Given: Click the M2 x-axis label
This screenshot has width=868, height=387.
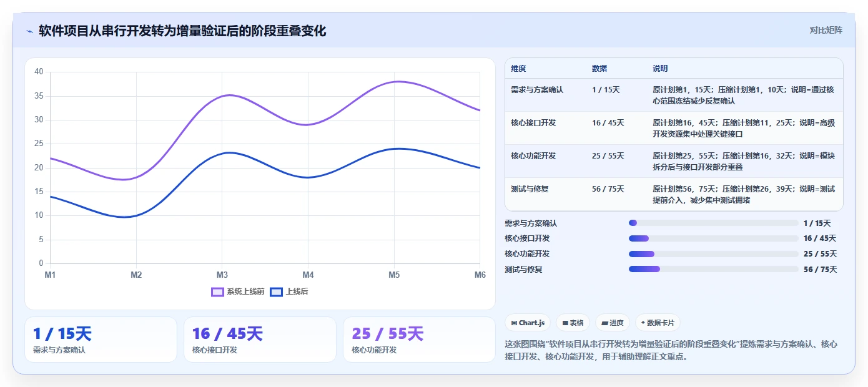Looking at the screenshot, I should [136, 275].
